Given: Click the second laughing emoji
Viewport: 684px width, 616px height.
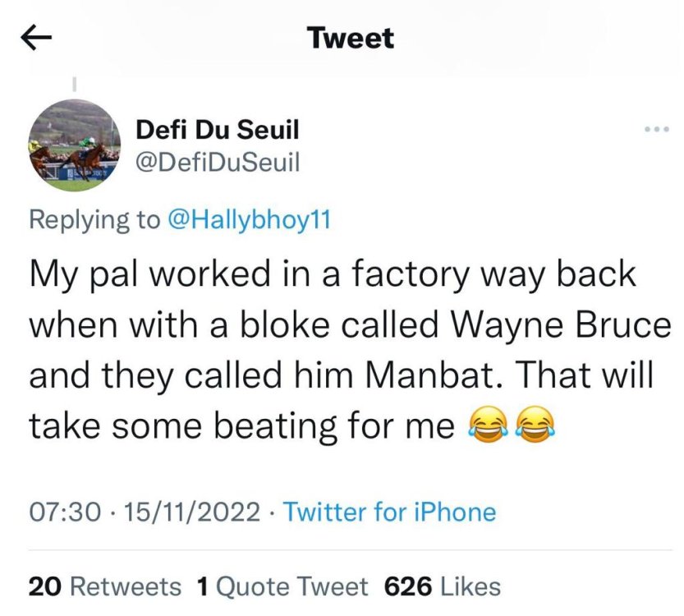Looking at the screenshot, I should (535, 425).
